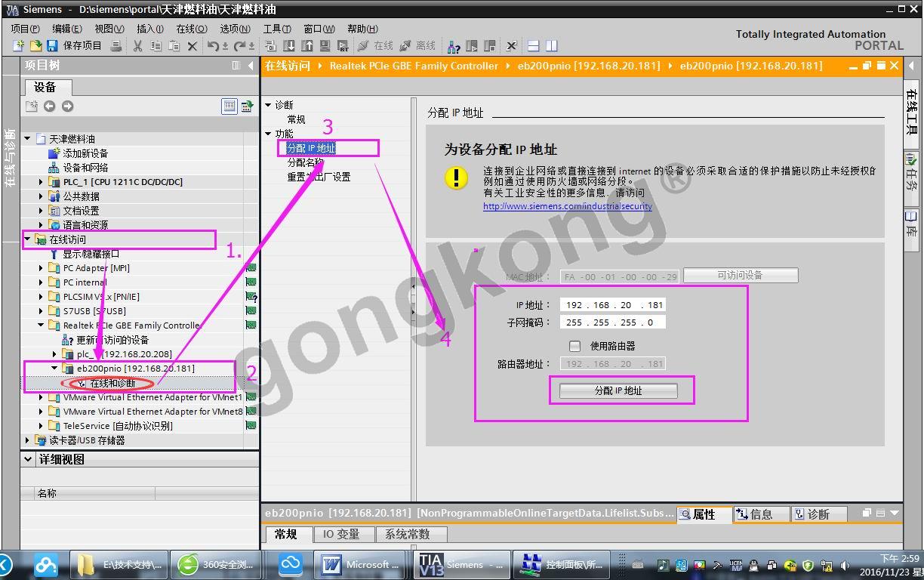Viewport: 924px width, 580px height.
Task: Collapse the 详细视图 panel
Action: pos(29,459)
